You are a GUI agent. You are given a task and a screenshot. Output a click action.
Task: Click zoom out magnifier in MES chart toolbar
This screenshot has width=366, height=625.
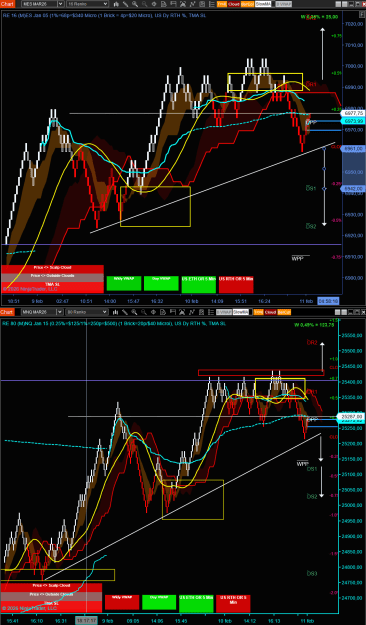[144, 4]
